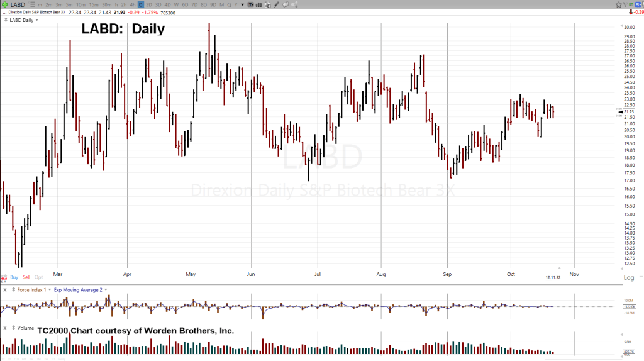Select the pencil drawing tools icon
Screen dimensions: 644x361
pos(276,4)
